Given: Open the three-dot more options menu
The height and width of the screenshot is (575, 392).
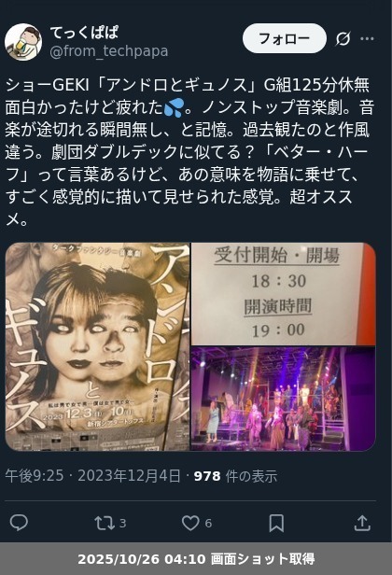Looking at the screenshot, I should 367,38.
